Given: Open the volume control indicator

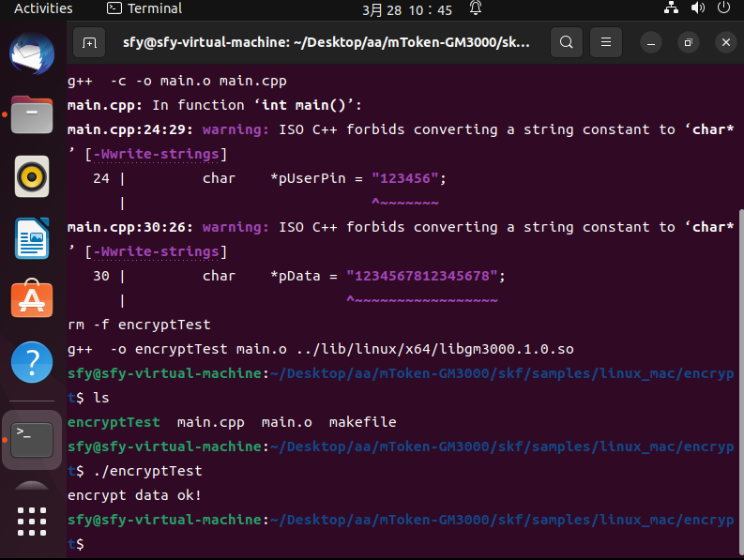Looking at the screenshot, I should click(697, 8).
